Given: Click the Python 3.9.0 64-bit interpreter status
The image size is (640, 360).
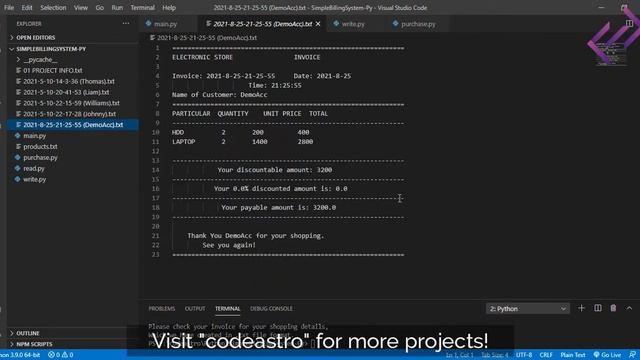Looking at the screenshot, I should point(20,355).
